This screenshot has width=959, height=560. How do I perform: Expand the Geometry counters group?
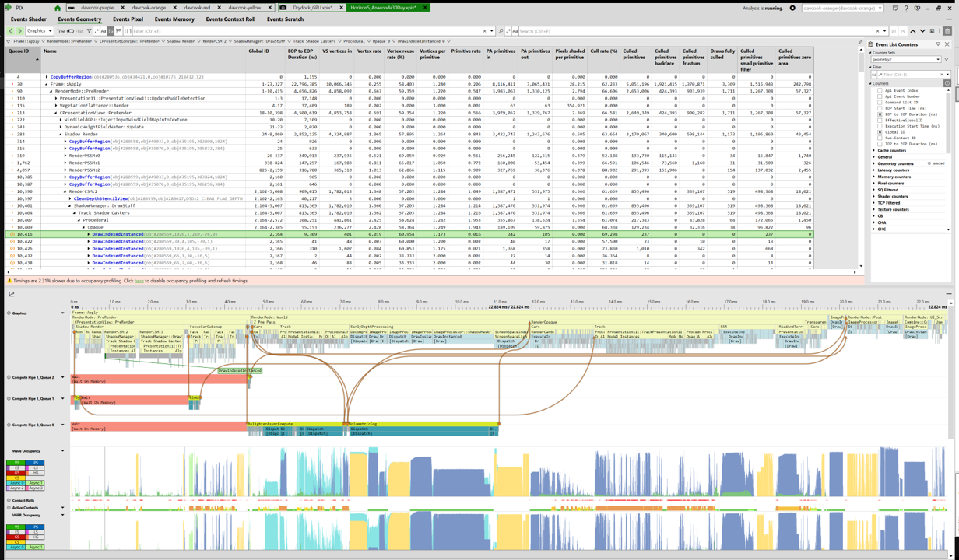874,163
